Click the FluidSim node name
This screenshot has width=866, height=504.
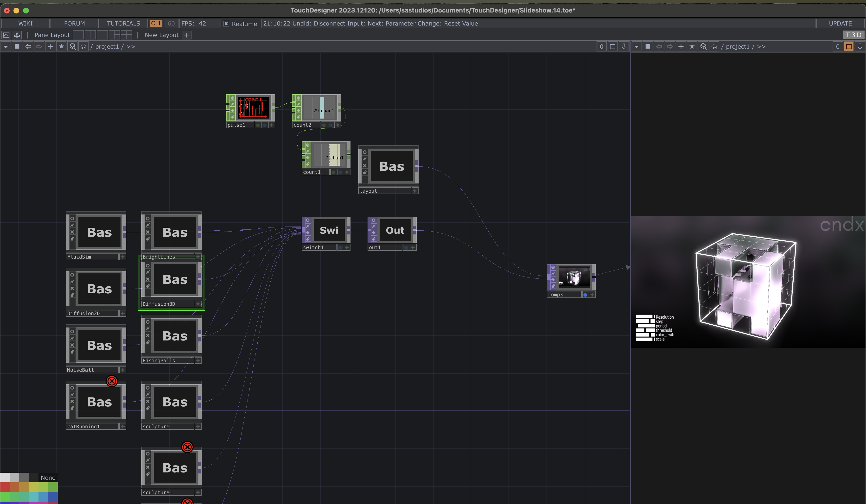(x=92, y=257)
